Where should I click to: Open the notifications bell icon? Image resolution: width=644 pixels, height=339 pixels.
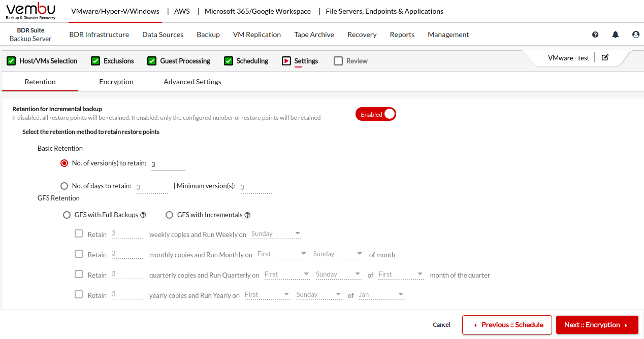click(616, 35)
